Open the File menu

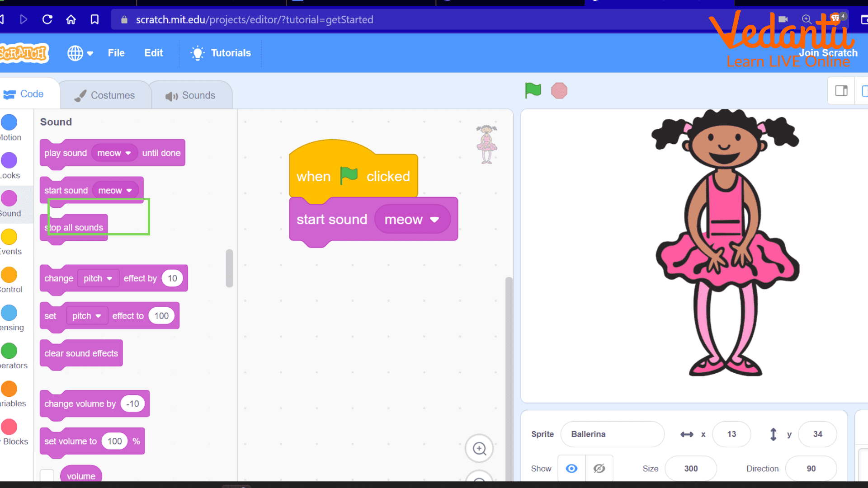tap(116, 52)
